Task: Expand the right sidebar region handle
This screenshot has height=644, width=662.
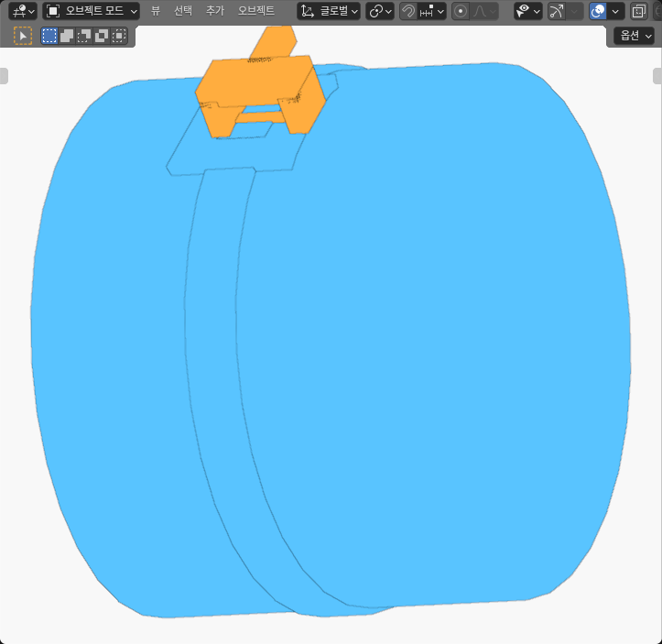Action: coord(657,76)
